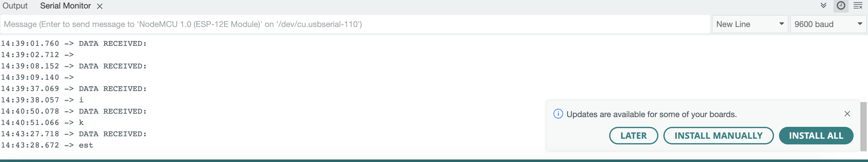Open the 9600 baud rate dropdown
Viewport: 868px width, 162px height.
tap(828, 24)
